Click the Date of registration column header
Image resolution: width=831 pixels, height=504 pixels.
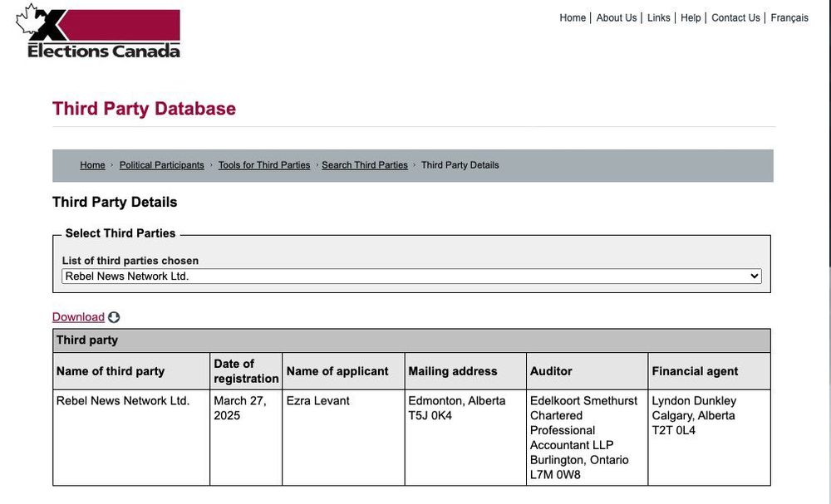tap(246, 371)
